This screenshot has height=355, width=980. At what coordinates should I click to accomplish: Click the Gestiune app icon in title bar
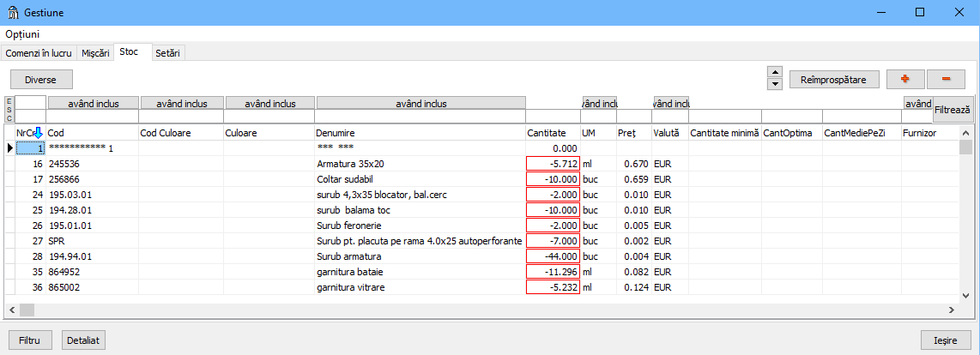15,13
